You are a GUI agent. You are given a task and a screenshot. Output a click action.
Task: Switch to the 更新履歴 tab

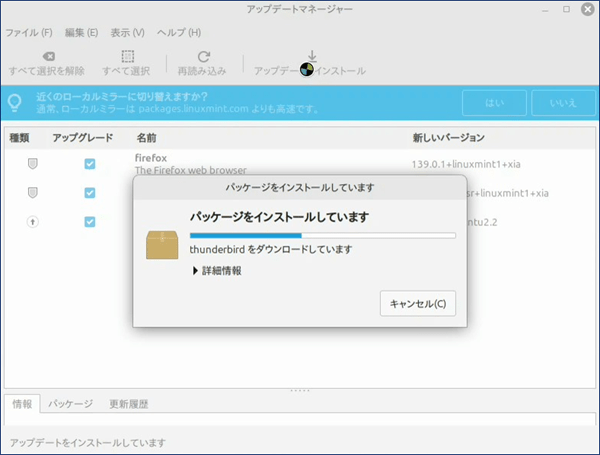click(x=129, y=404)
